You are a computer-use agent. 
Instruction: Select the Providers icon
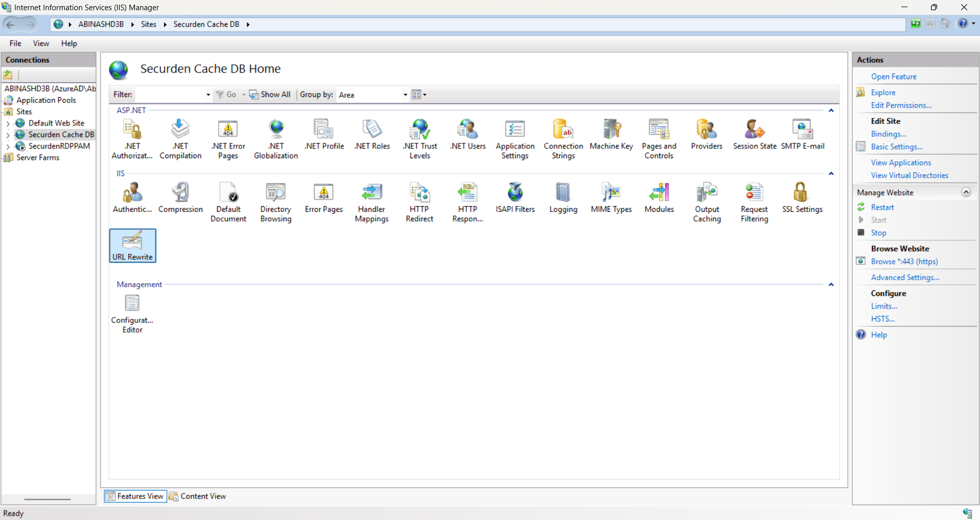click(707, 135)
